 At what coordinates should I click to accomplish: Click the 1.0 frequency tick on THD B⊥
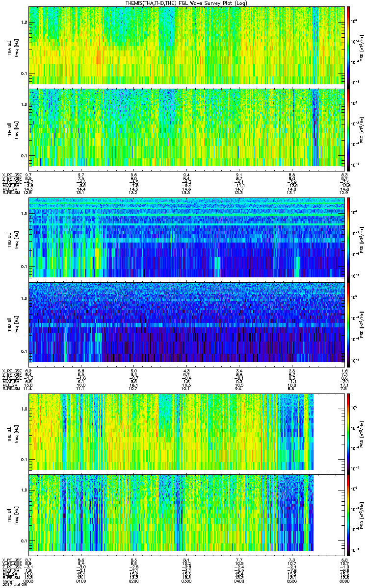[23, 214]
